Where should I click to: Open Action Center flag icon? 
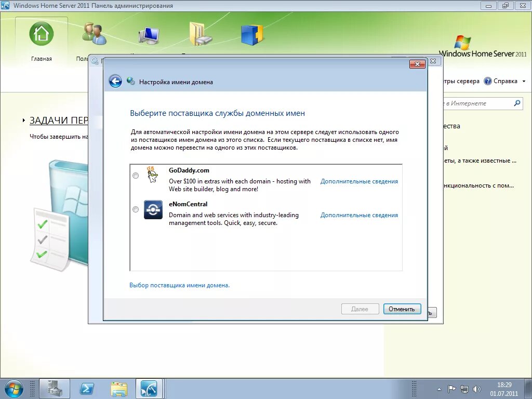451,389
